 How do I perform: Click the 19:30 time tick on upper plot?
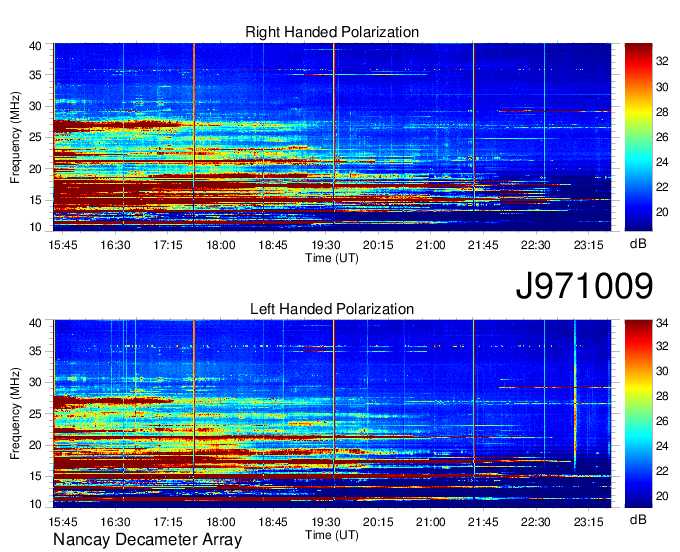click(326, 245)
